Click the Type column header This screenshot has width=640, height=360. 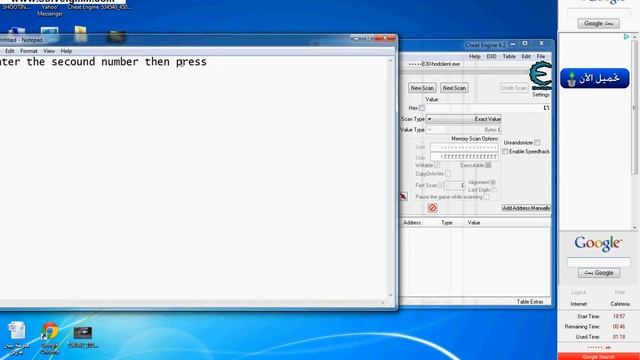point(447,223)
